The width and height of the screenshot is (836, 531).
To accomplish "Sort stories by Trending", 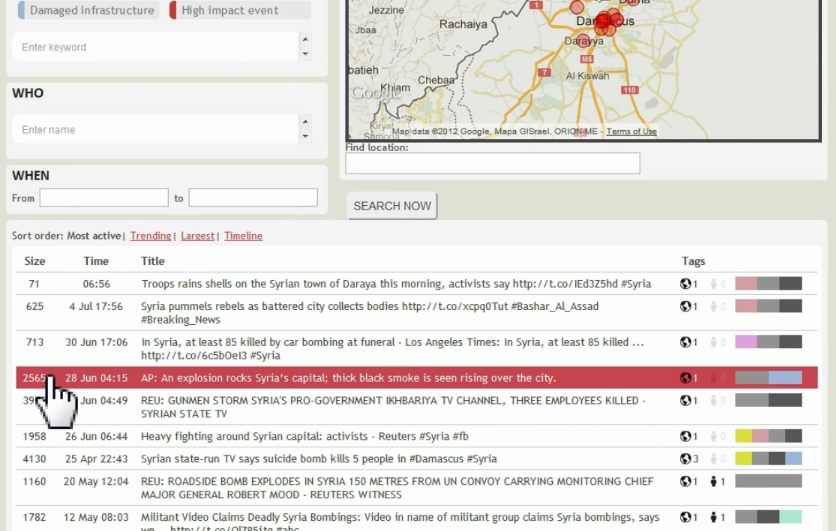I will [x=150, y=236].
